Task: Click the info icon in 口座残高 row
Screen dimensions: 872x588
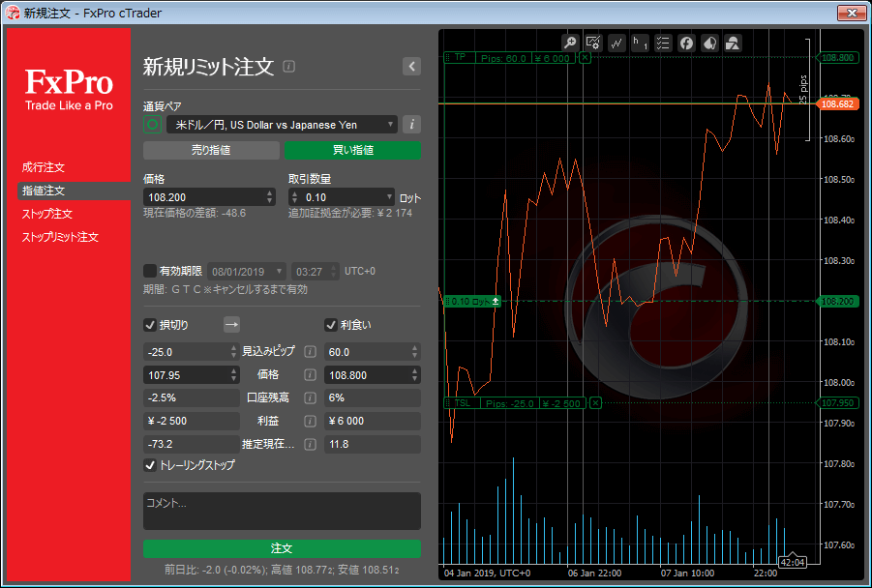Action: point(311,397)
